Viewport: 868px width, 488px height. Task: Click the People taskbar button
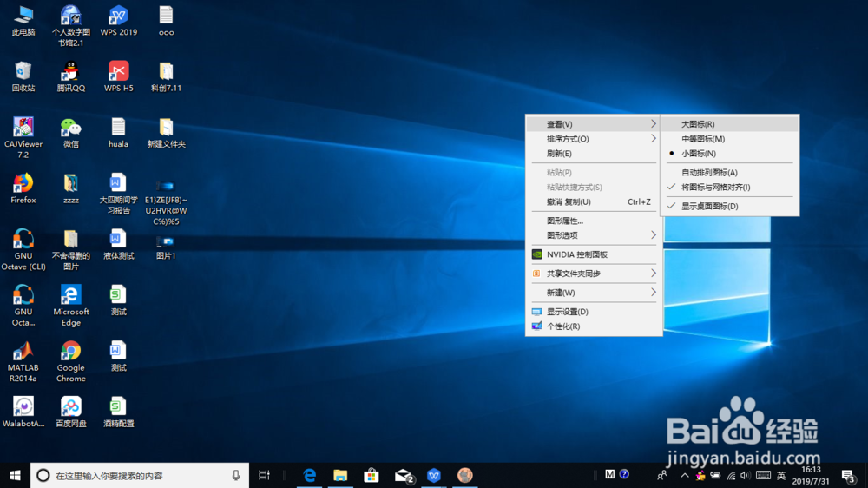(662, 475)
